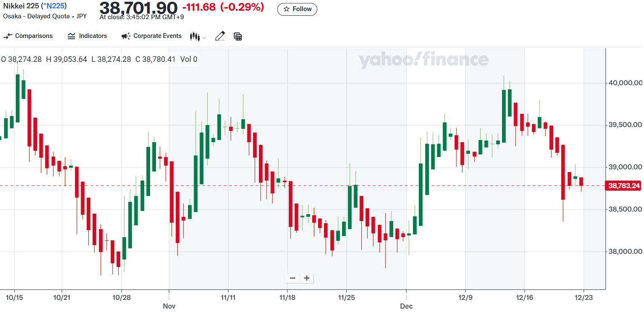Open the chart type candlestick selector
The height and width of the screenshot is (312, 644).
[x=195, y=37]
